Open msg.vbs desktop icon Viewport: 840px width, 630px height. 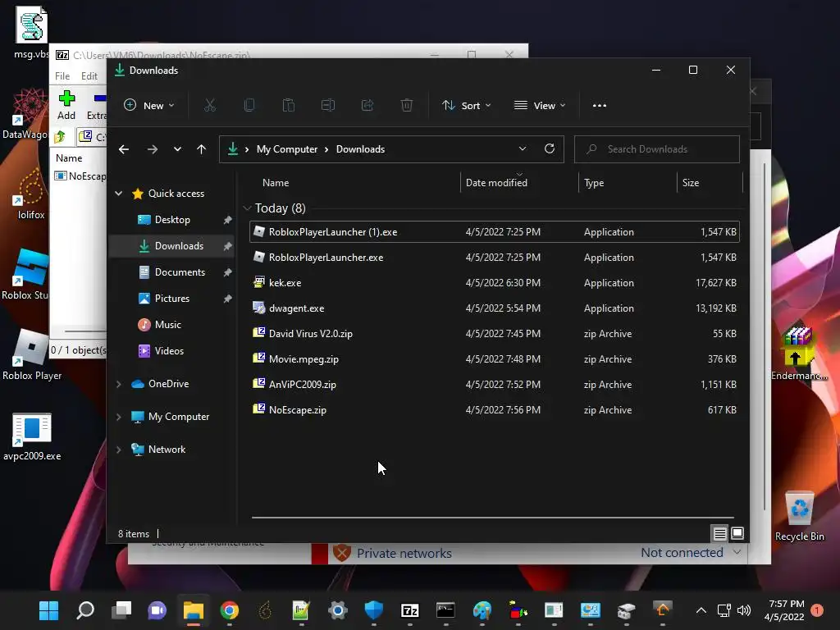31,32
